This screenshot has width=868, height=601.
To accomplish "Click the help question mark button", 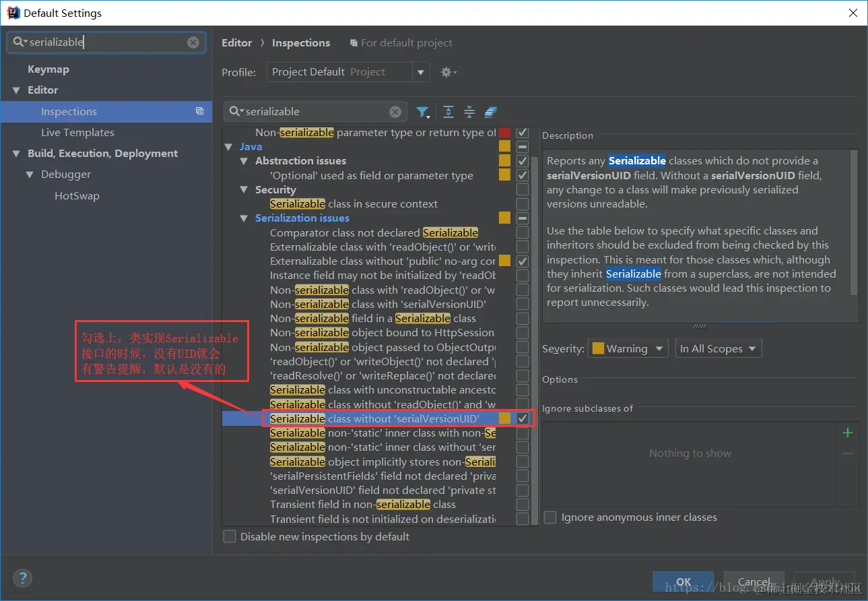I will pos(22,578).
